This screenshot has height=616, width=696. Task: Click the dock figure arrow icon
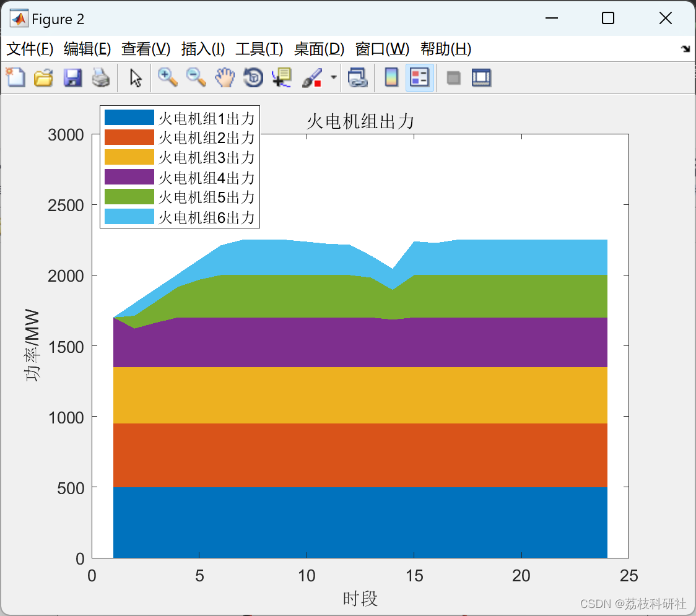685,48
